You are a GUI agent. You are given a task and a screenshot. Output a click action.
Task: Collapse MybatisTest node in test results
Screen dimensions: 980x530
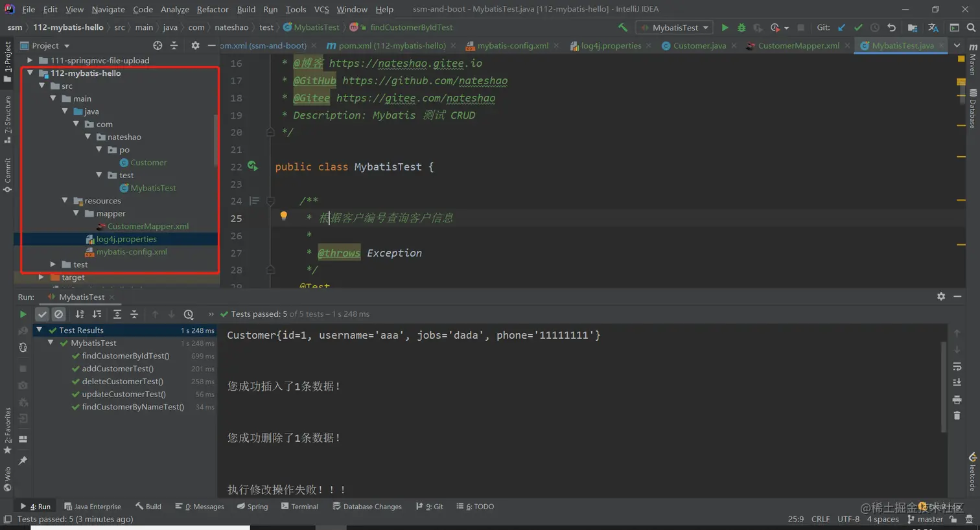[51, 343]
